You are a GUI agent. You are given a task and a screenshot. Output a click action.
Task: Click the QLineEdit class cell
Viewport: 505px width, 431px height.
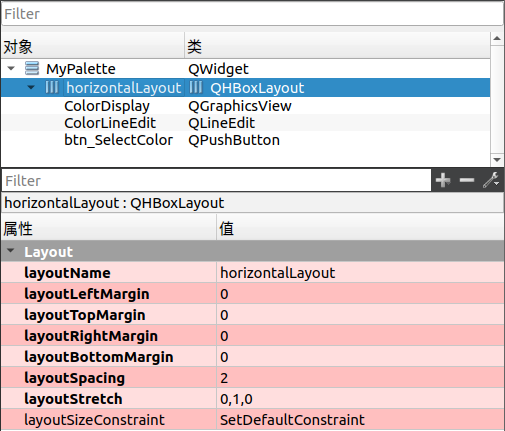tap(221, 123)
